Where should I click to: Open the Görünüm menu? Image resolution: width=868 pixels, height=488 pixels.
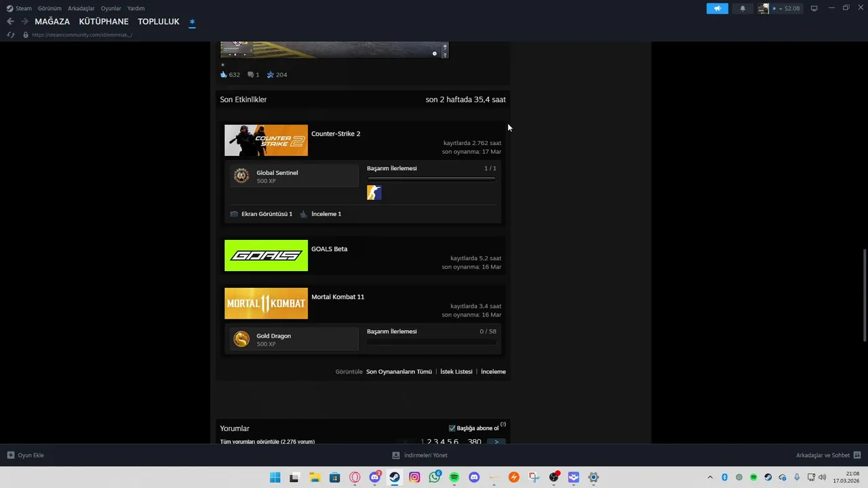click(x=50, y=8)
